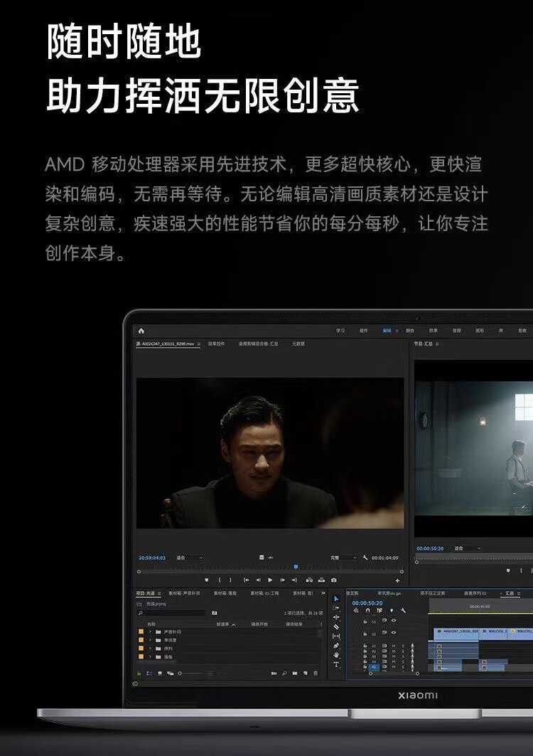Select the Ripple Edit tool
Image resolution: width=533 pixels, height=756 pixels.
point(336,617)
